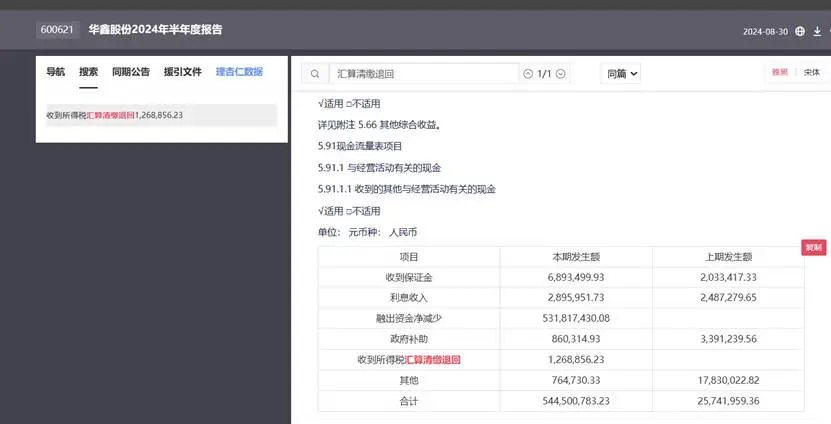The width and height of the screenshot is (831, 424).
Task: Open the 同期公告 tab
Action: click(x=131, y=72)
